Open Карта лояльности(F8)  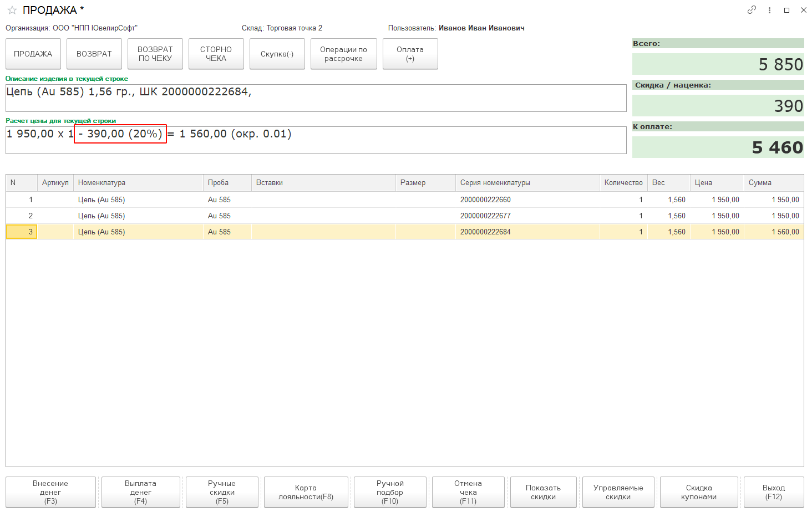[x=306, y=492]
